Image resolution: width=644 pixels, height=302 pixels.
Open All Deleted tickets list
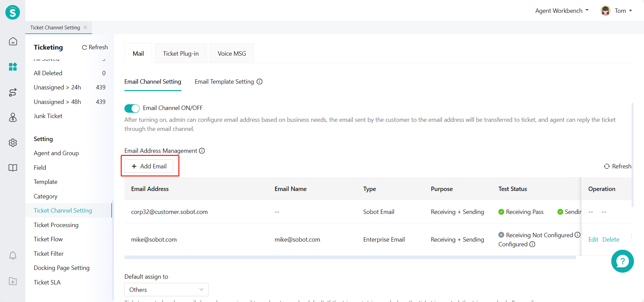point(69,73)
